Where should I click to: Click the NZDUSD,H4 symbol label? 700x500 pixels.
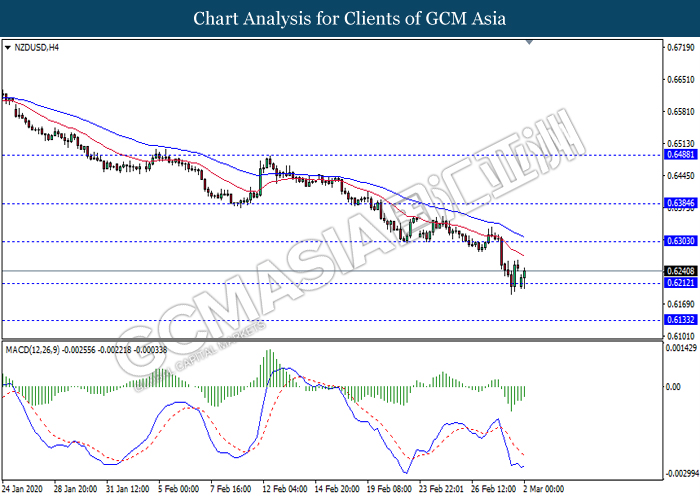(x=35, y=47)
